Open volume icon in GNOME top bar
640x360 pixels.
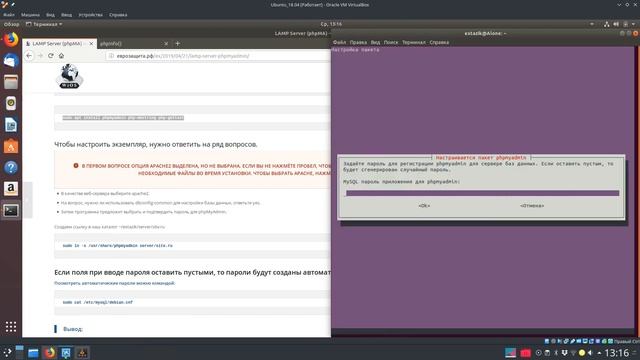(616, 24)
